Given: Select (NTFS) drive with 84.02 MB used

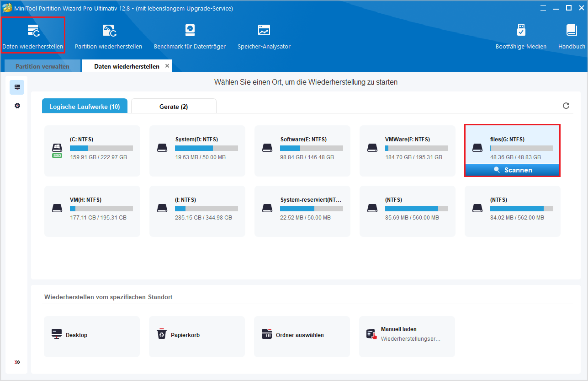Looking at the screenshot, I should pyautogui.click(x=513, y=211).
